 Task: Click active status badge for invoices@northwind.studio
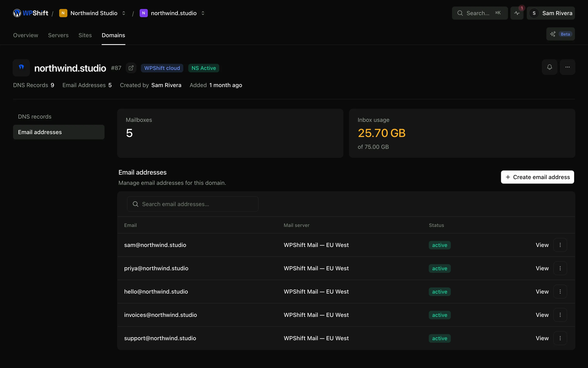click(x=440, y=315)
